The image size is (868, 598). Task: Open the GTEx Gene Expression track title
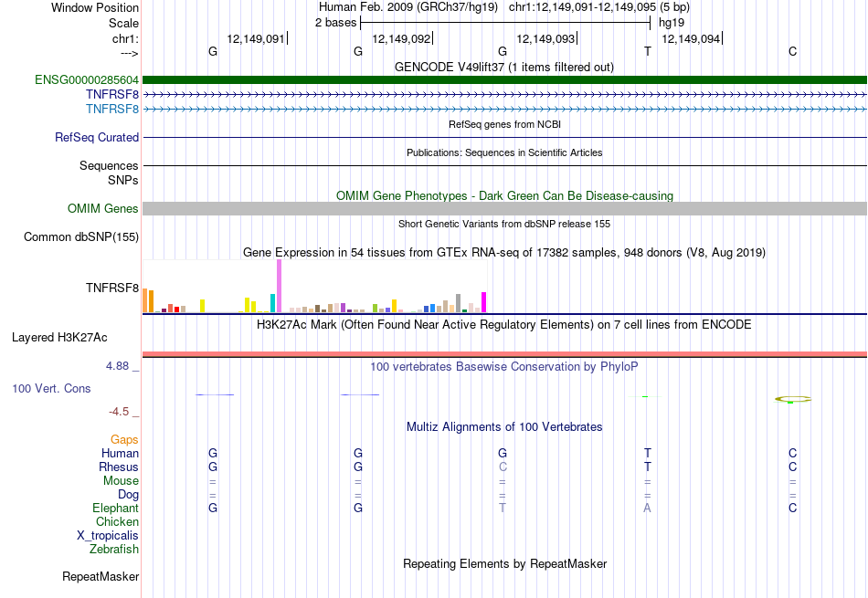point(504,252)
